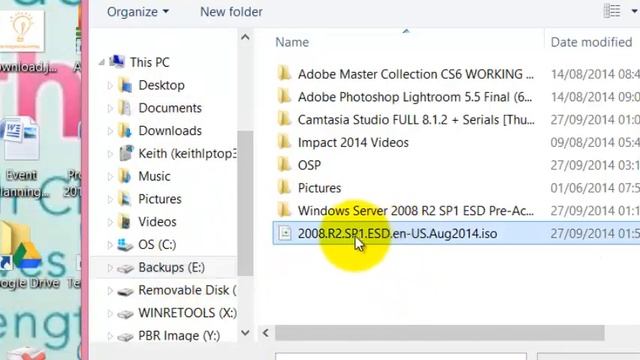Click the Videos folder icon in sidebar
Image resolution: width=640 pixels, height=360 pixels.
[x=125, y=222]
